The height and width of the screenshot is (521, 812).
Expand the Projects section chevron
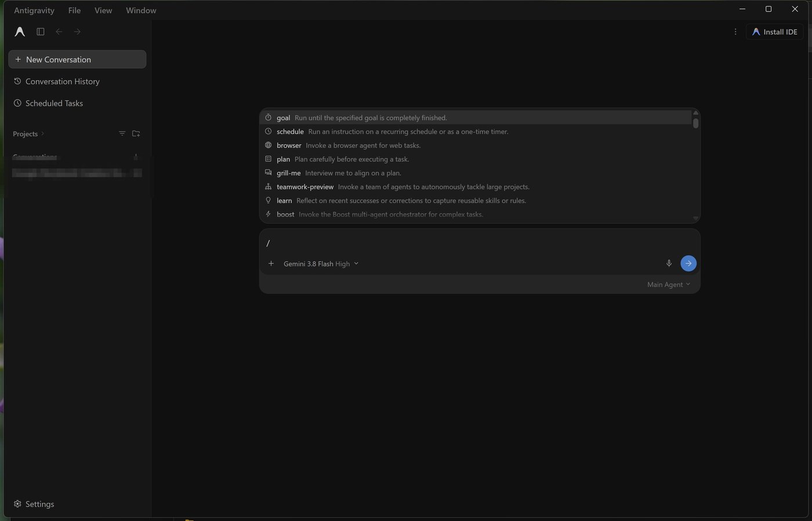point(42,134)
